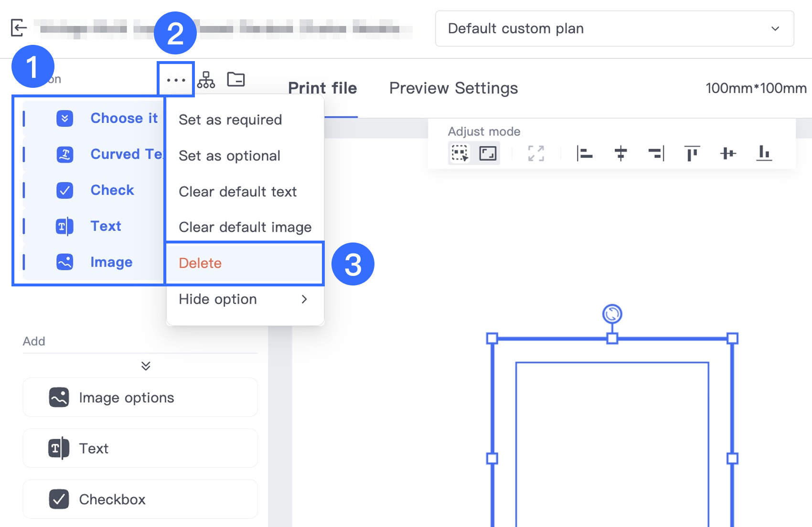Click the rotate handle above the canvas frame
Image resolution: width=812 pixels, height=527 pixels.
612,314
